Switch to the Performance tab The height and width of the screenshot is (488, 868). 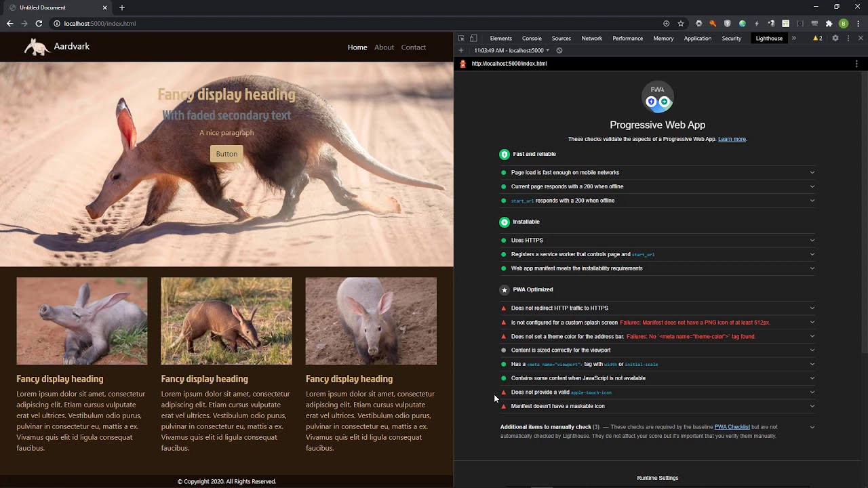tap(628, 38)
